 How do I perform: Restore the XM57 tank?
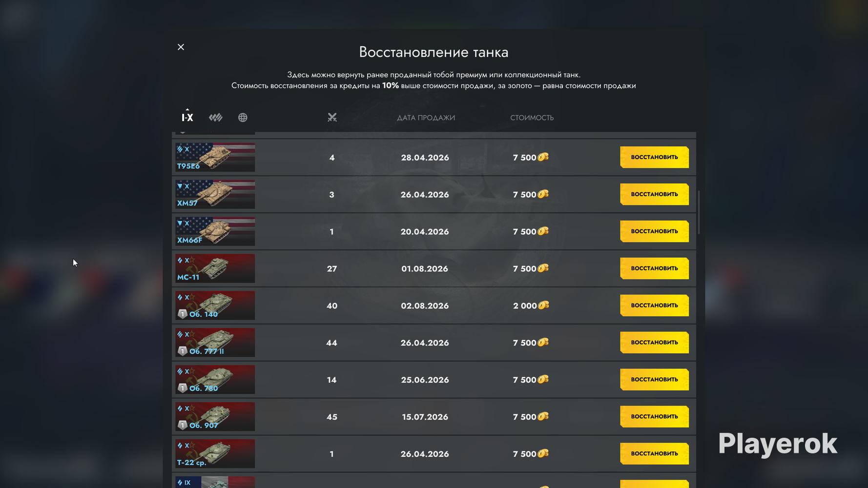(654, 194)
